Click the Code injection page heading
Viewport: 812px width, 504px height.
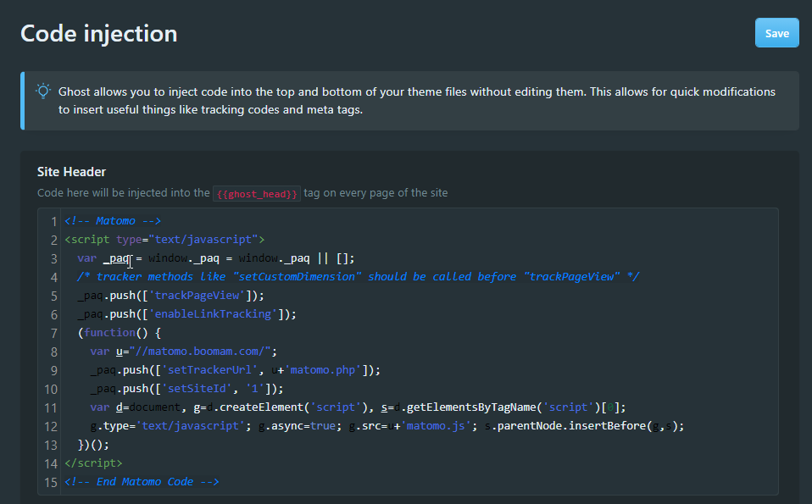98,33
